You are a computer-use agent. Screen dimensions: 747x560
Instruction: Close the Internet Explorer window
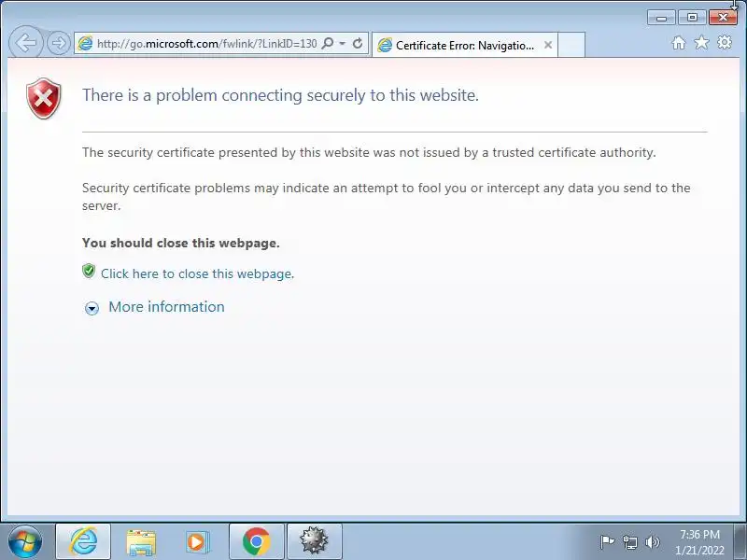(723, 18)
